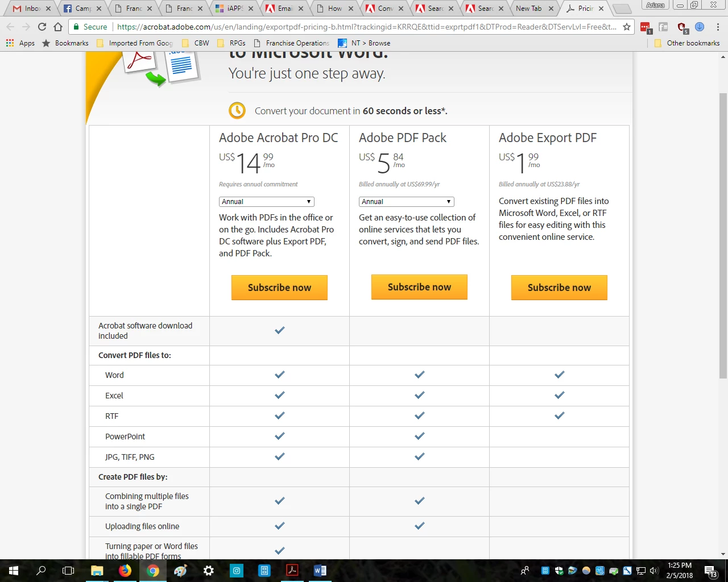Viewport: 728px width, 582px height.
Task: Open Paint app from the taskbar
Action: click(180, 571)
